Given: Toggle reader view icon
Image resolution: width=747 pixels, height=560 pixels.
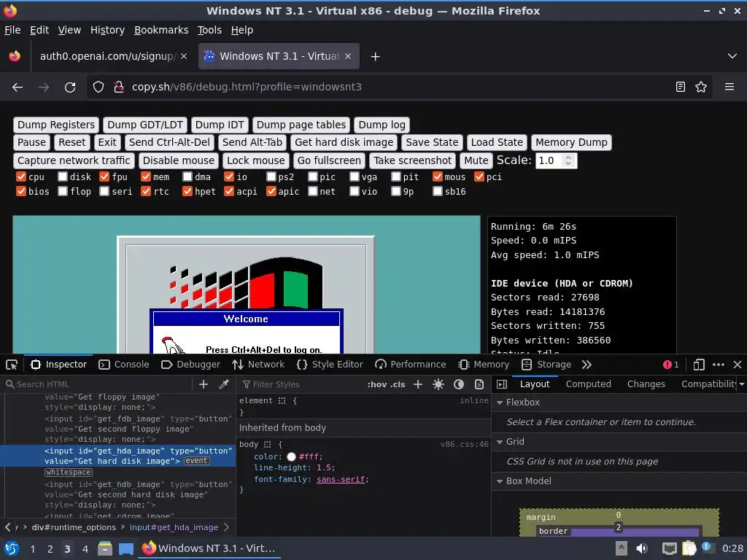Looking at the screenshot, I should coord(681,87).
